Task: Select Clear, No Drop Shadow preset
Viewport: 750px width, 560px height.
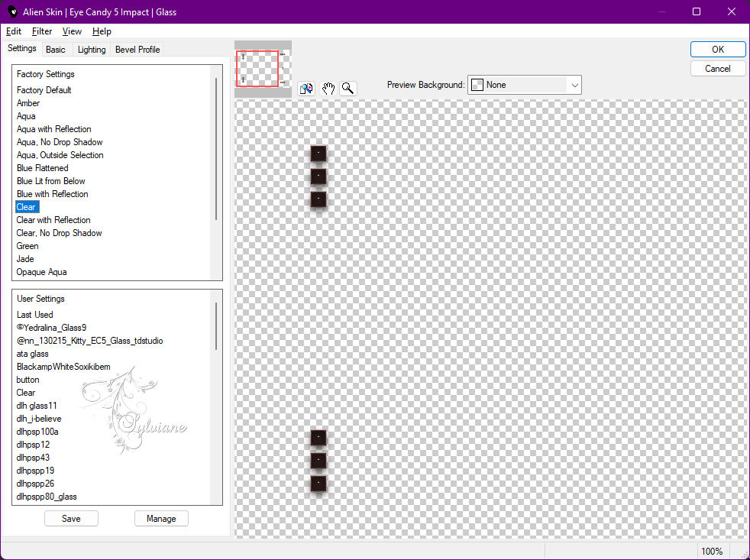Action: click(x=59, y=232)
